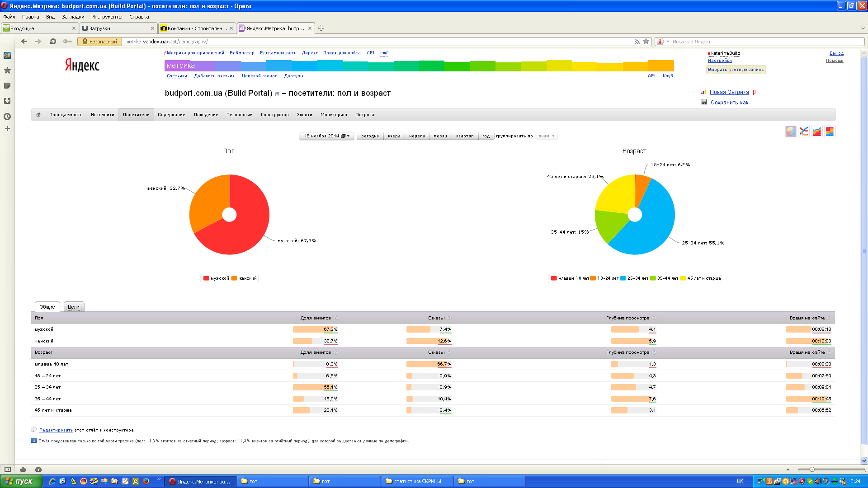The height and width of the screenshot is (488, 868).
Task: Toggle женский series in gender legend
Action: point(244,278)
